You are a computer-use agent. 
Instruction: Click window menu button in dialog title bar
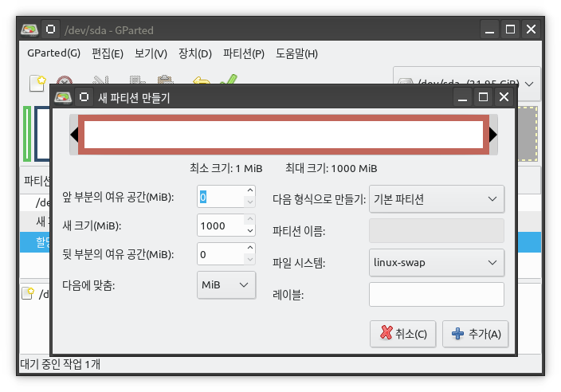tap(84, 97)
